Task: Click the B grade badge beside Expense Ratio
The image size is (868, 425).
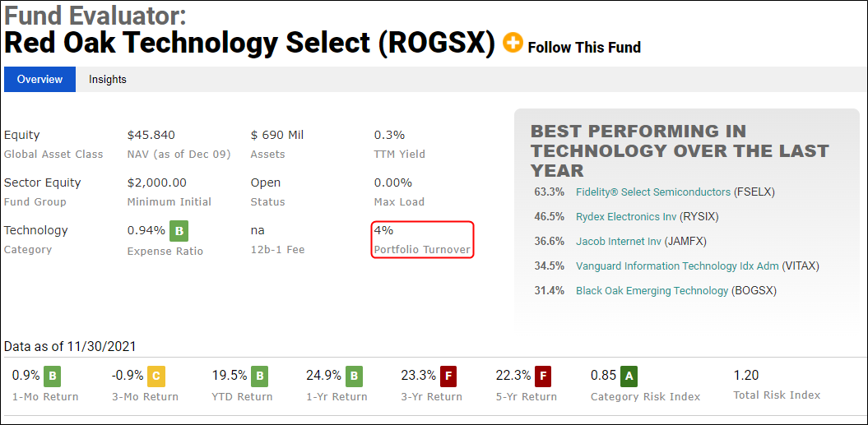Action: 179,231
